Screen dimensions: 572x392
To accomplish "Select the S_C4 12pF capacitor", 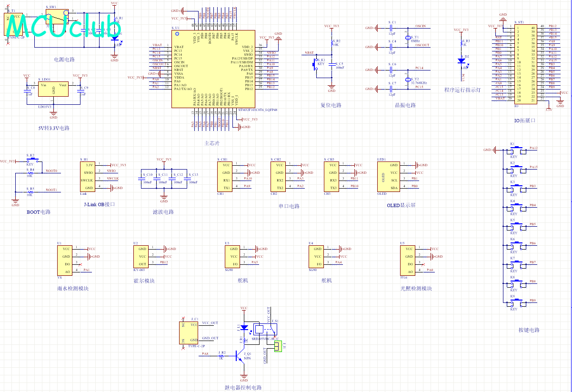I will [391, 47].
